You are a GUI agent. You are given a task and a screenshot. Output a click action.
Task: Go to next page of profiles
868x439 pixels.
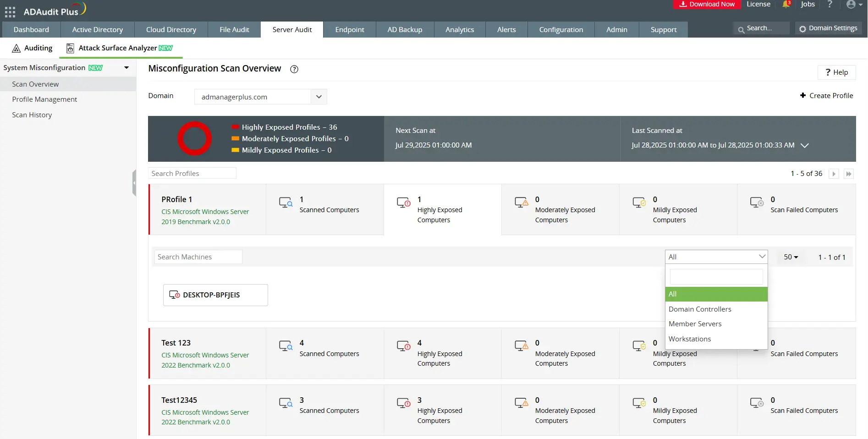(834, 174)
